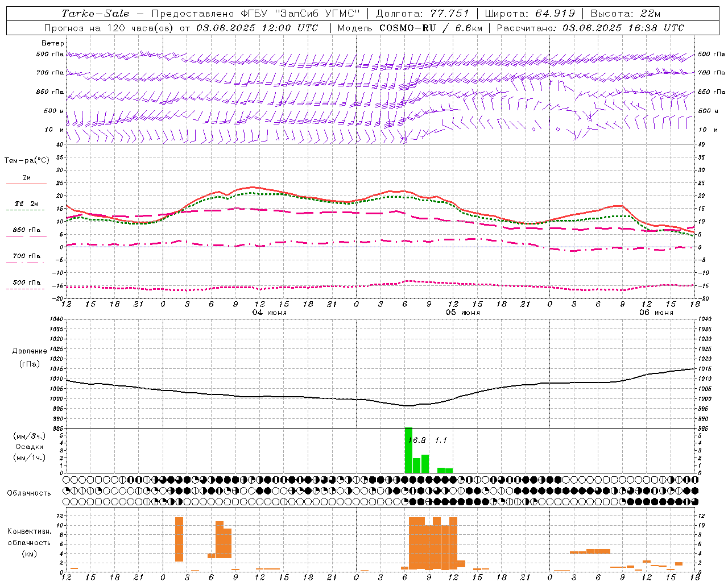Click the left '850 гПа' wind level label

pyautogui.click(x=50, y=92)
